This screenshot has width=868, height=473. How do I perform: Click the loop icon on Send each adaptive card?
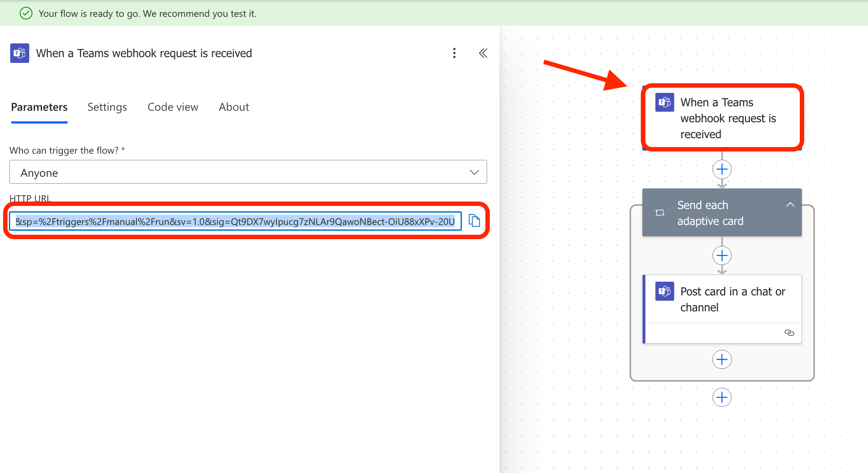[659, 213]
